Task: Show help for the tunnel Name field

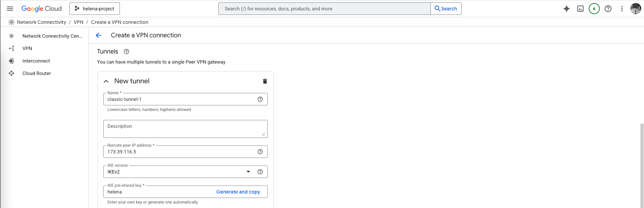Action: point(260,99)
